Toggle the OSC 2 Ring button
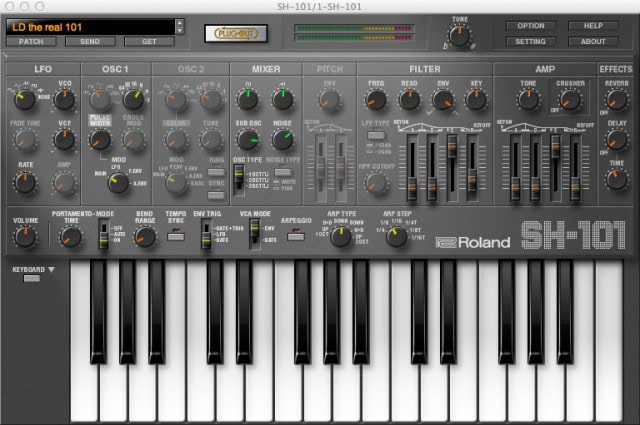The width and height of the screenshot is (640, 425). (x=216, y=172)
